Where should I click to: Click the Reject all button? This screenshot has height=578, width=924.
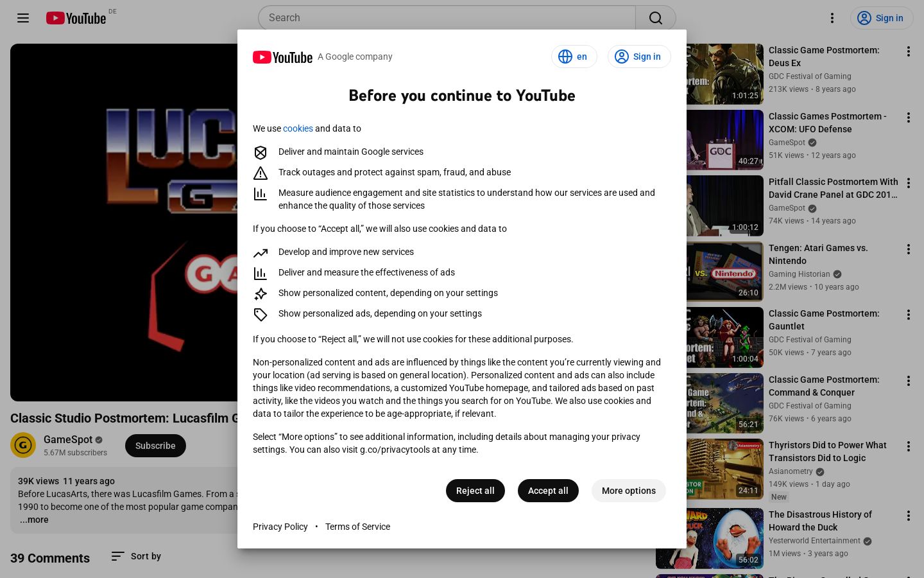(x=475, y=491)
